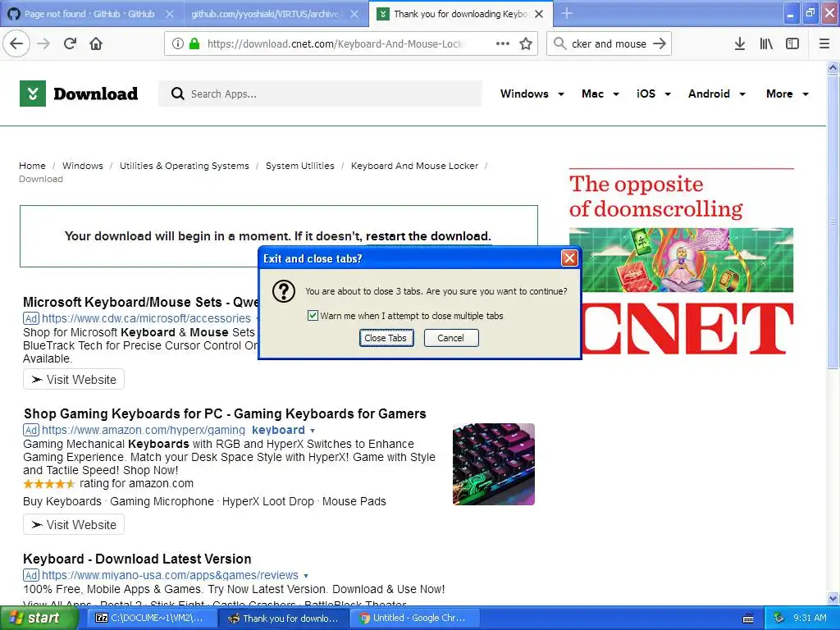The width and height of the screenshot is (840, 630).
Task: Open the Library icon in toolbar
Action: coord(766,44)
